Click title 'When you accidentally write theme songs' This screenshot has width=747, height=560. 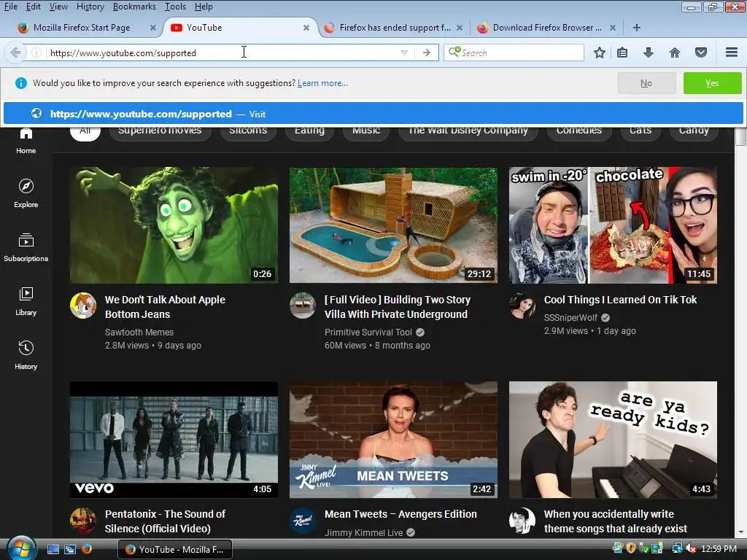point(616,521)
